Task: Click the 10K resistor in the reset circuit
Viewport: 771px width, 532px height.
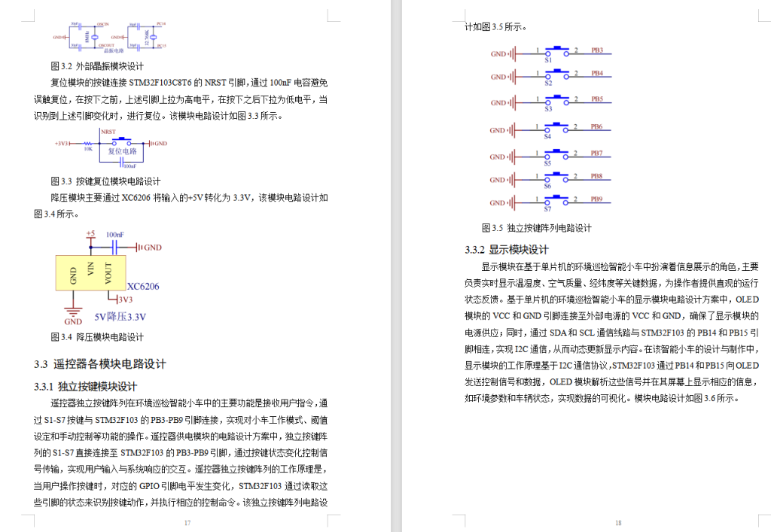Action: click(87, 143)
